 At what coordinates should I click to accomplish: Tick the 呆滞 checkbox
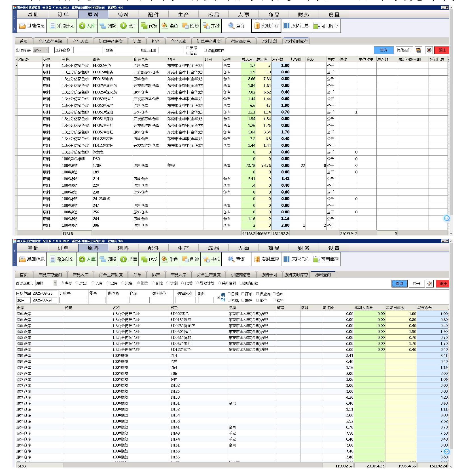(188, 48)
